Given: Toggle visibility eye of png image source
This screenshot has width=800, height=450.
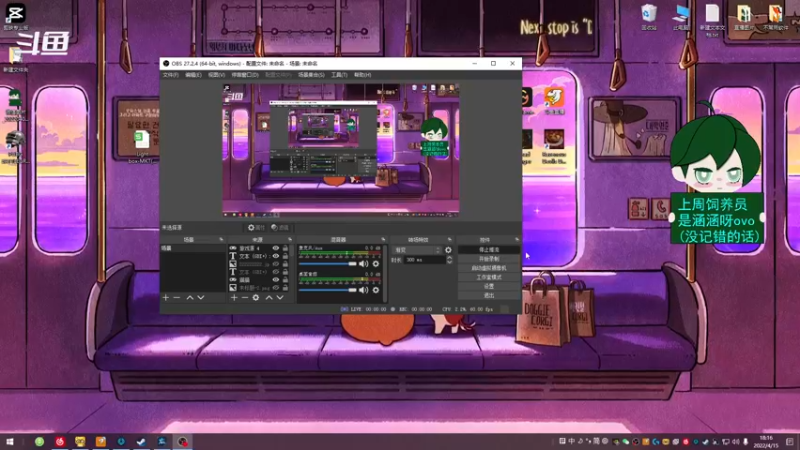Looking at the screenshot, I should (x=276, y=288).
